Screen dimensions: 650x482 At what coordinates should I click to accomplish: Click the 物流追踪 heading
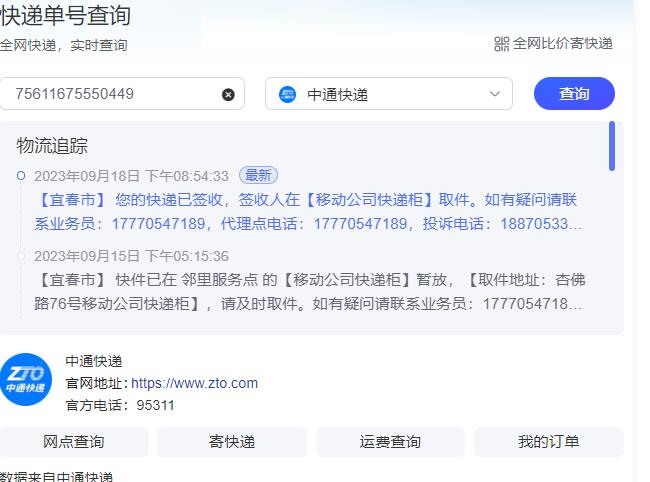click(x=52, y=146)
